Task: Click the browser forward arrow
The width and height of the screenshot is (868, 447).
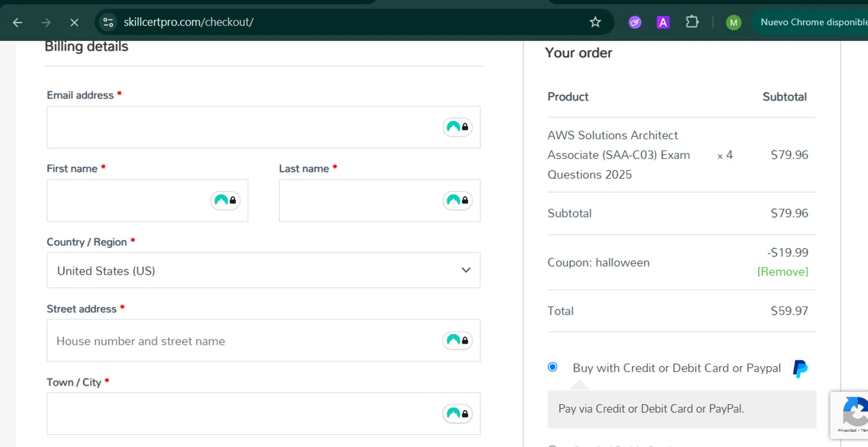Action: tap(46, 23)
